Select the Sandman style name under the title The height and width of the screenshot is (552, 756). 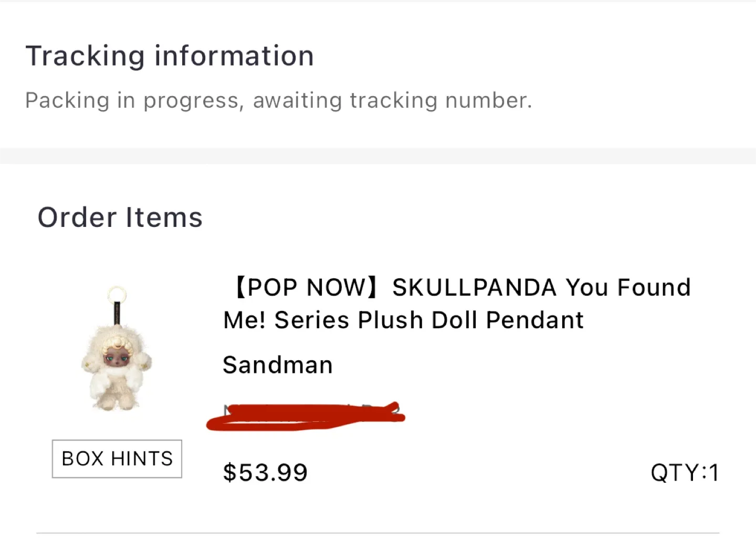pos(277,364)
